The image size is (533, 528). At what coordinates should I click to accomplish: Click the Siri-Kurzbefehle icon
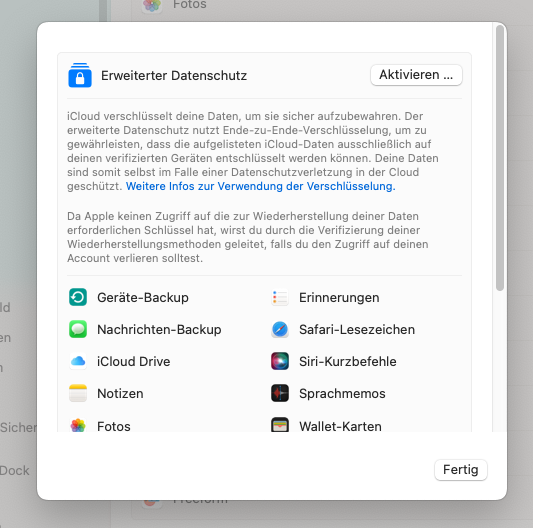point(280,361)
